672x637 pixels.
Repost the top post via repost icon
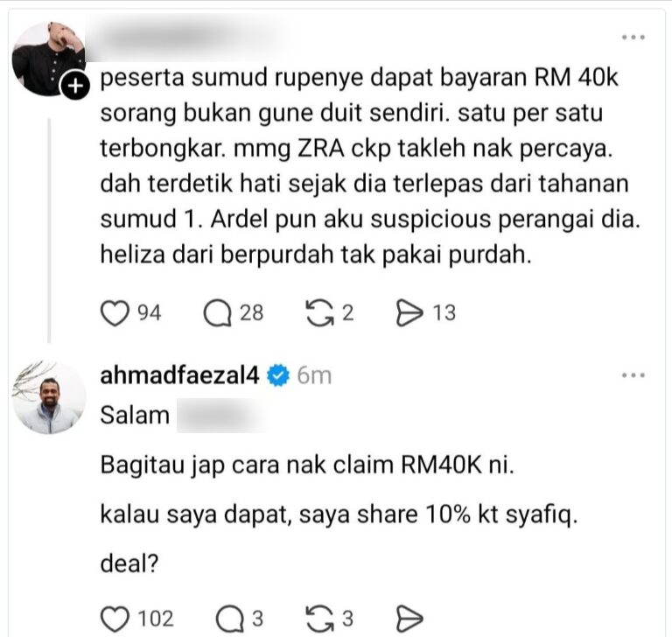(319, 313)
